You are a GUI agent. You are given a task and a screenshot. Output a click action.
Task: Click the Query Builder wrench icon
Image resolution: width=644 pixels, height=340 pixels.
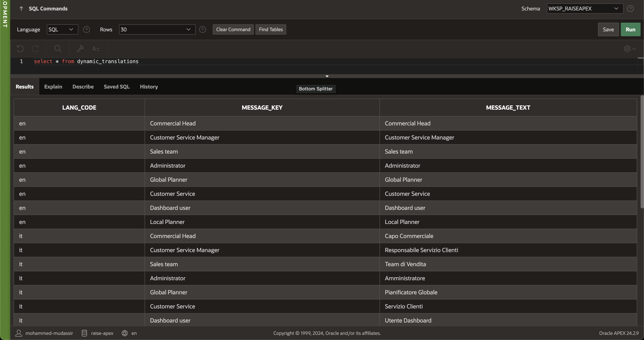(80, 49)
